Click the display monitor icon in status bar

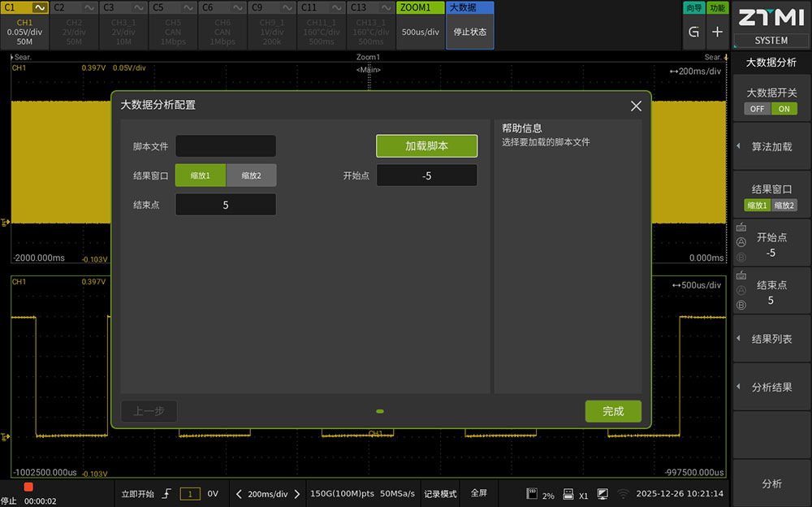coord(603,493)
